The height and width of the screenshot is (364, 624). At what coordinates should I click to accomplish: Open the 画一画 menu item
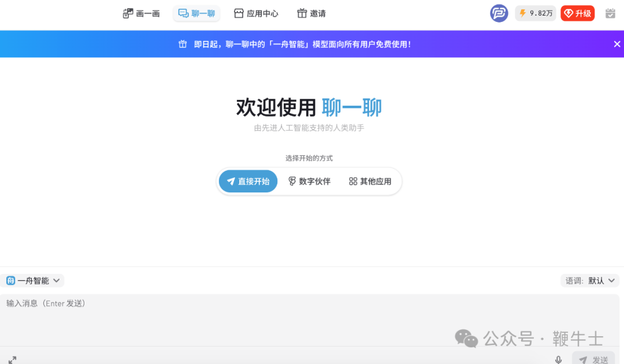[141, 13]
